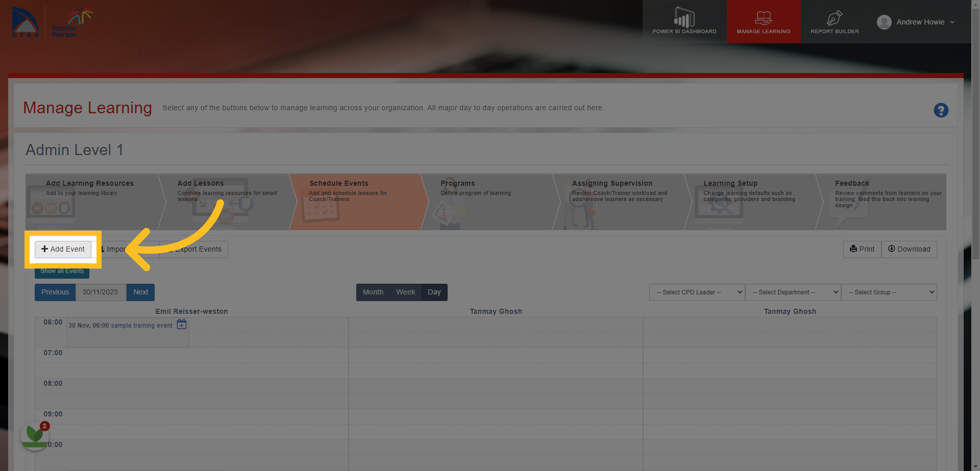Open the Select Group dropdown
980x471 pixels.
[x=889, y=292]
